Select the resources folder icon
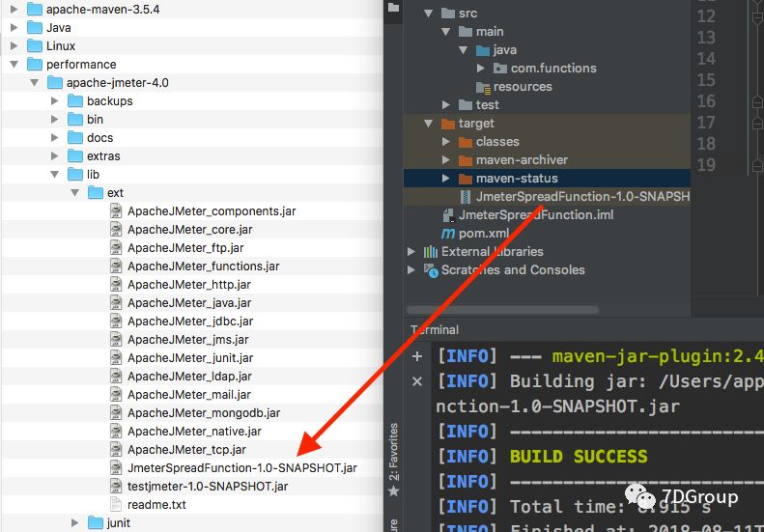 [x=483, y=87]
